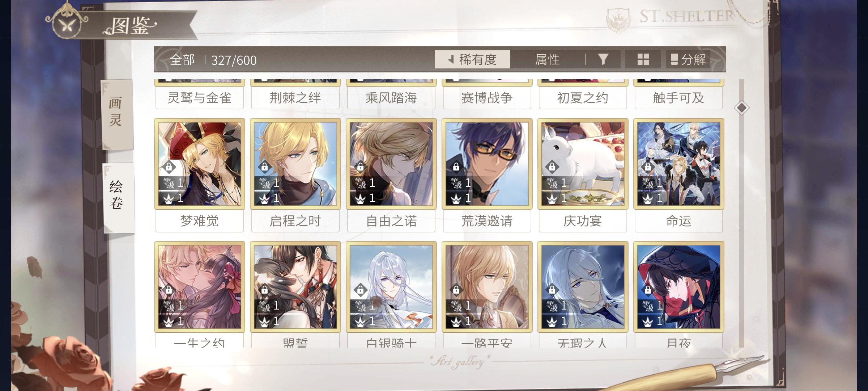Click the lock icon on 荒漠邀请 card
The width and height of the screenshot is (868, 391).
click(456, 167)
